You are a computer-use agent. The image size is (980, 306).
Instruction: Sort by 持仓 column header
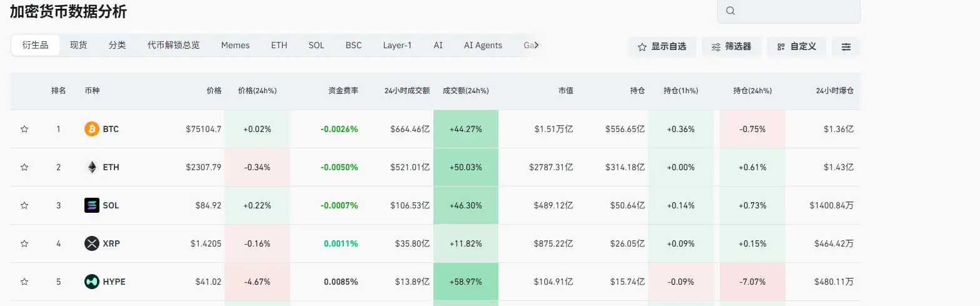tap(637, 91)
